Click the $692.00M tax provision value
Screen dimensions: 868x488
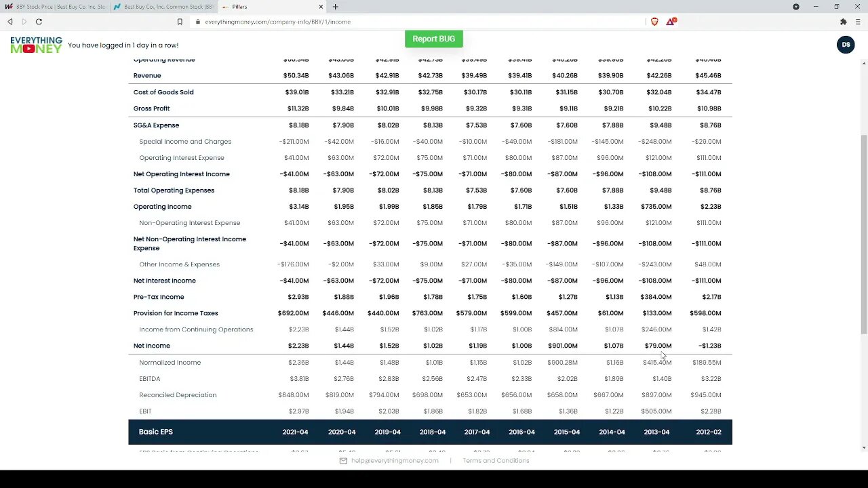(x=293, y=313)
